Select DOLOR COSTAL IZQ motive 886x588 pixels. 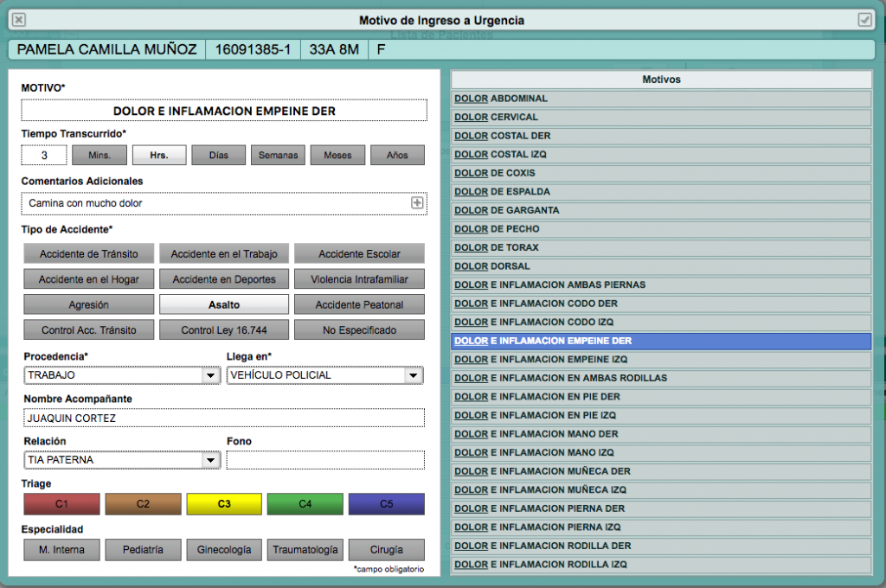click(x=661, y=154)
